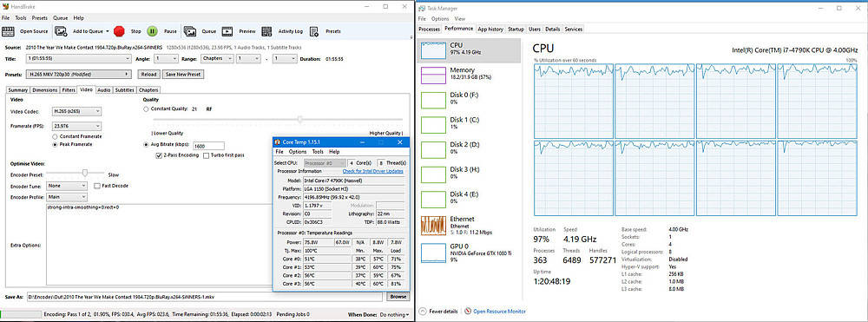The width and height of the screenshot is (868, 322).
Task: Open the Video Codec dropdown
Action: [x=77, y=112]
